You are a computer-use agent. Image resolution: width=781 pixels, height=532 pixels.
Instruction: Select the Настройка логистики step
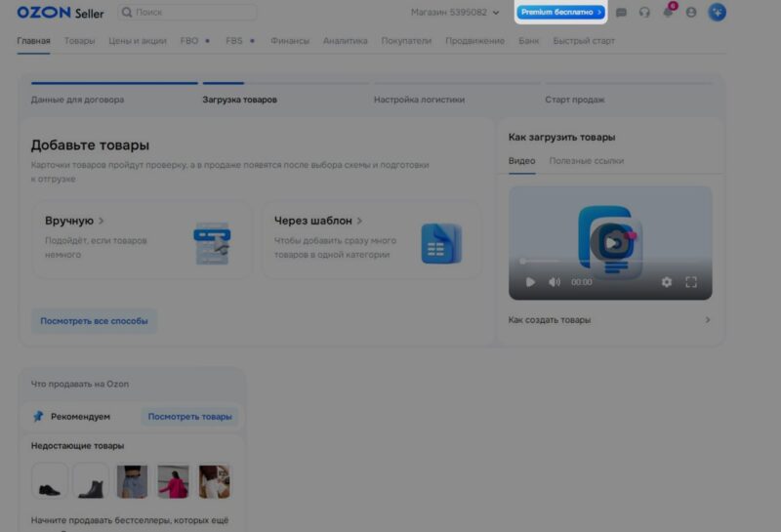pyautogui.click(x=419, y=100)
